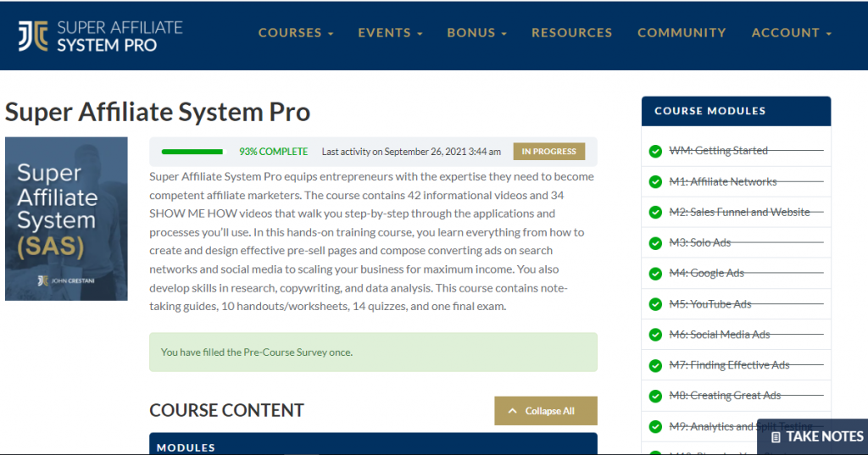Image resolution: width=868 pixels, height=455 pixels.
Task: Click the checkmark next to M8: Creating Great Ads
Action: point(655,397)
